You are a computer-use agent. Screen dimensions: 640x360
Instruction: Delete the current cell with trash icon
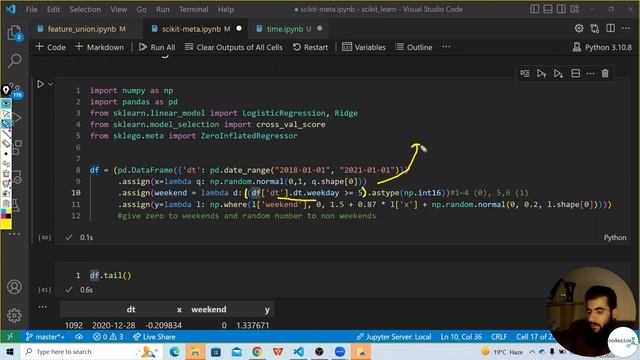coord(605,73)
